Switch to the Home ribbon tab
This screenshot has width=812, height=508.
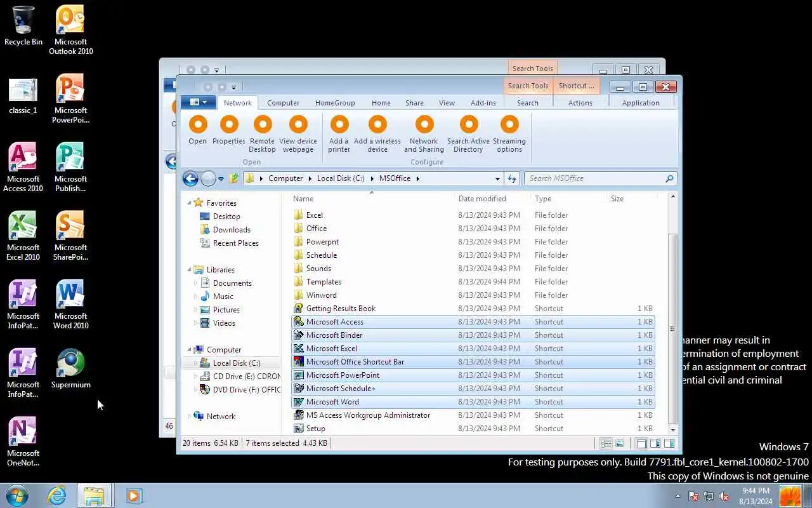pos(381,103)
